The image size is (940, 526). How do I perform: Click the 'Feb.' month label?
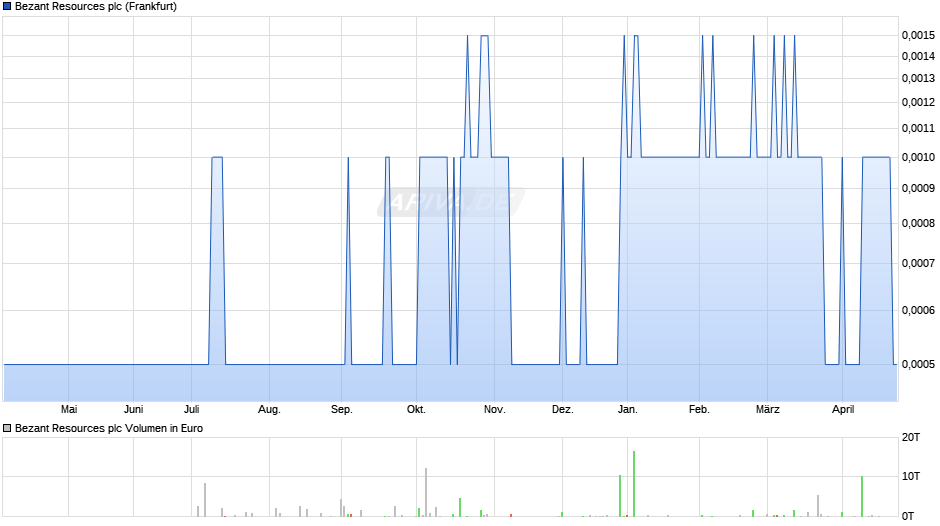click(x=699, y=409)
